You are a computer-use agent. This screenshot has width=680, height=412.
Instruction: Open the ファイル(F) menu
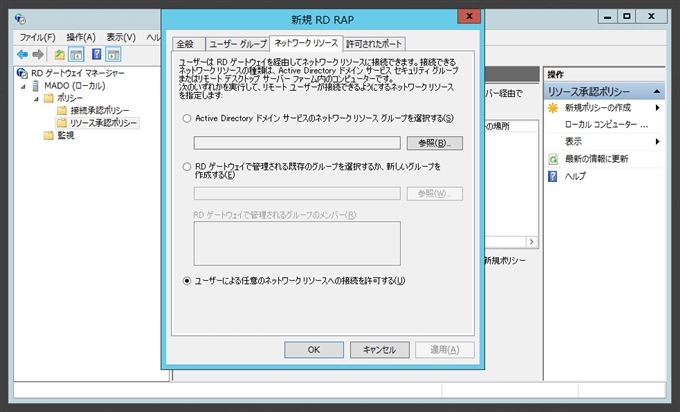37,37
